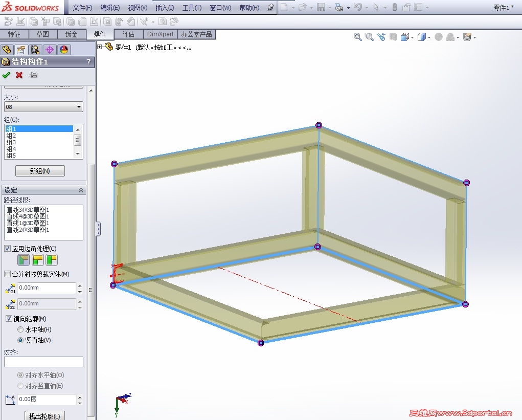Open the PropertyManager tab icon
The width and height of the screenshot is (522, 420).
(21, 50)
